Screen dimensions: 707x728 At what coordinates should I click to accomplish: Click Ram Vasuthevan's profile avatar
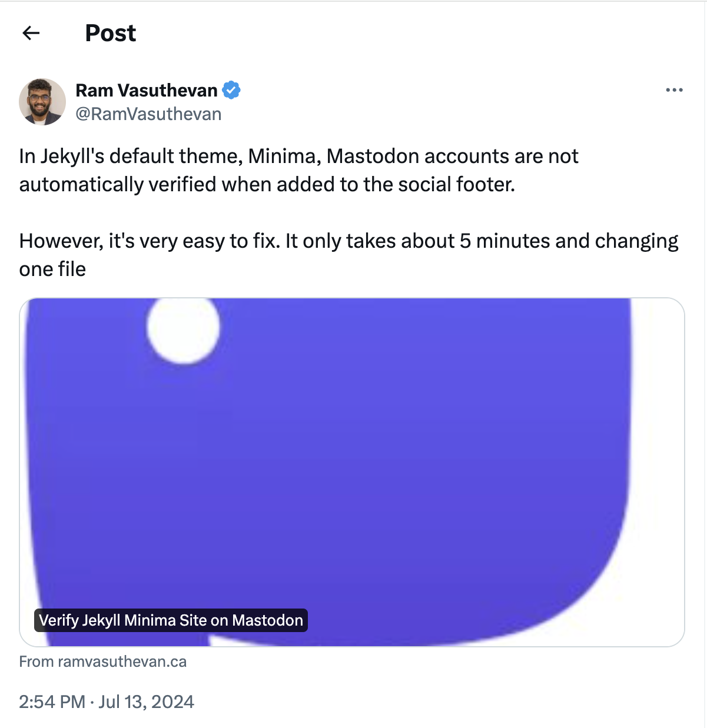click(42, 102)
